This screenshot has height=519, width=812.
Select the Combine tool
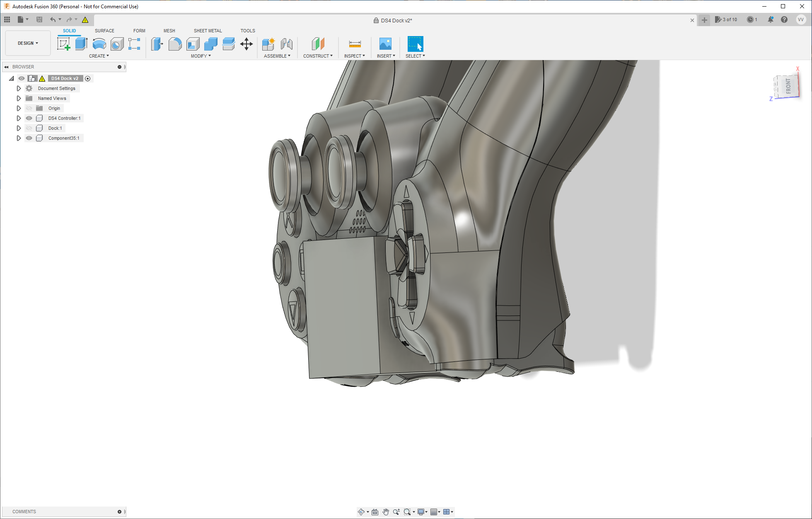[210, 44]
